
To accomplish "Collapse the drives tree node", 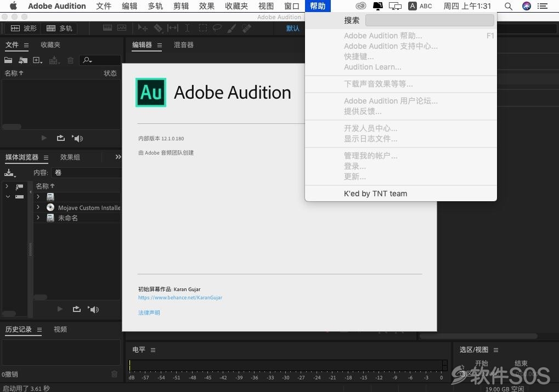I will 8,197.
